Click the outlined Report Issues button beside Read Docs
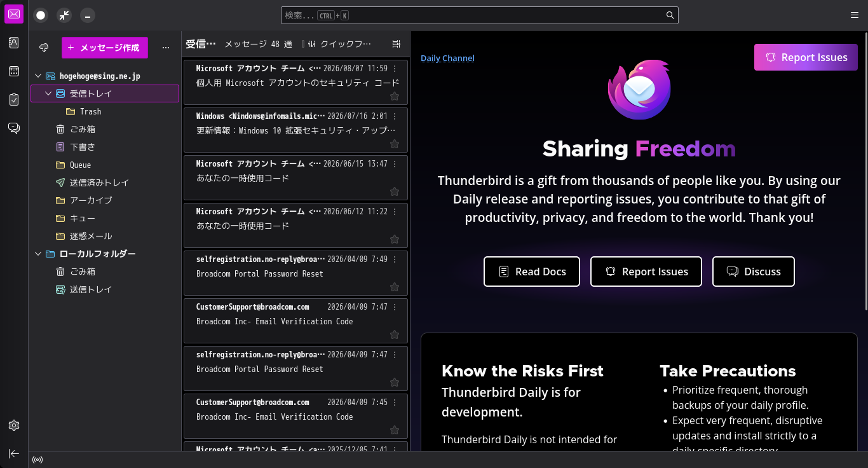This screenshot has width=868, height=468. click(646, 272)
